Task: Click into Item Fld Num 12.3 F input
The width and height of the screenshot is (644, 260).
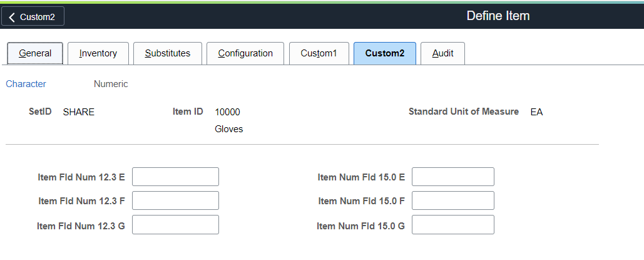Action: (x=175, y=200)
